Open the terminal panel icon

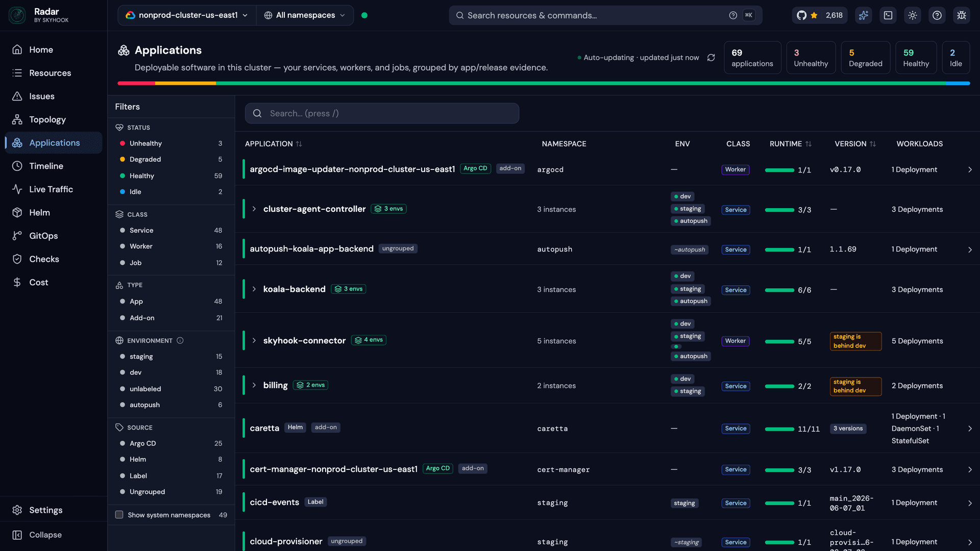(x=888, y=15)
